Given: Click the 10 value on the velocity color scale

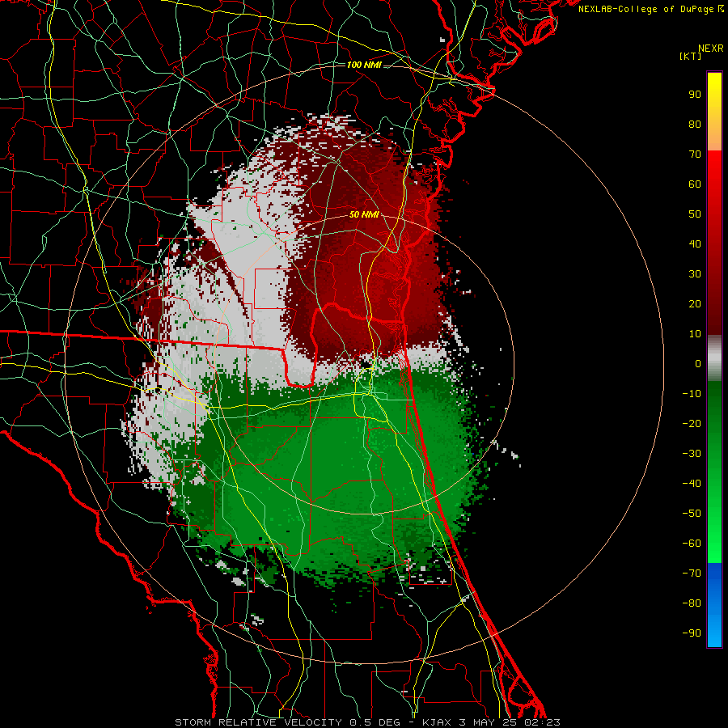Looking at the screenshot, I should [695, 334].
